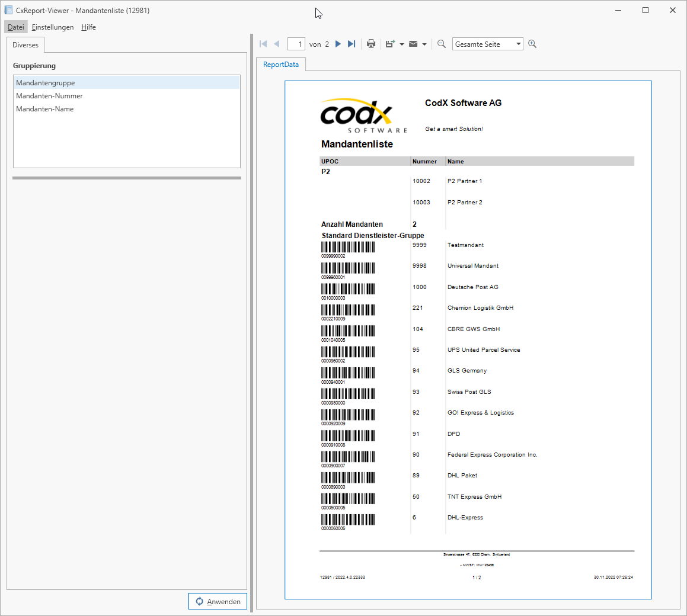Viewport: 687px width, 616px height.
Task: Click the 'Nummer' column header
Action: [x=424, y=162]
